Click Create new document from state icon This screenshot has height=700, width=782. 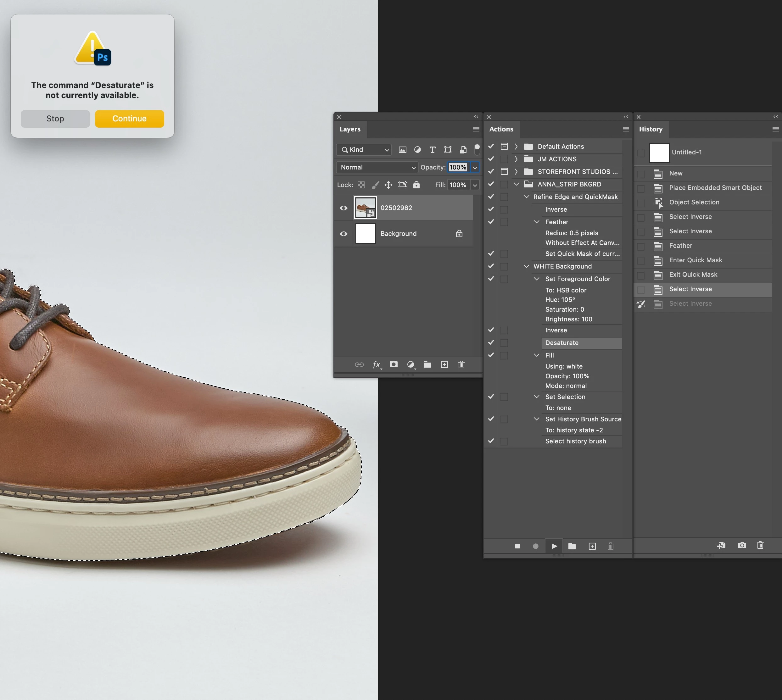[x=721, y=545]
